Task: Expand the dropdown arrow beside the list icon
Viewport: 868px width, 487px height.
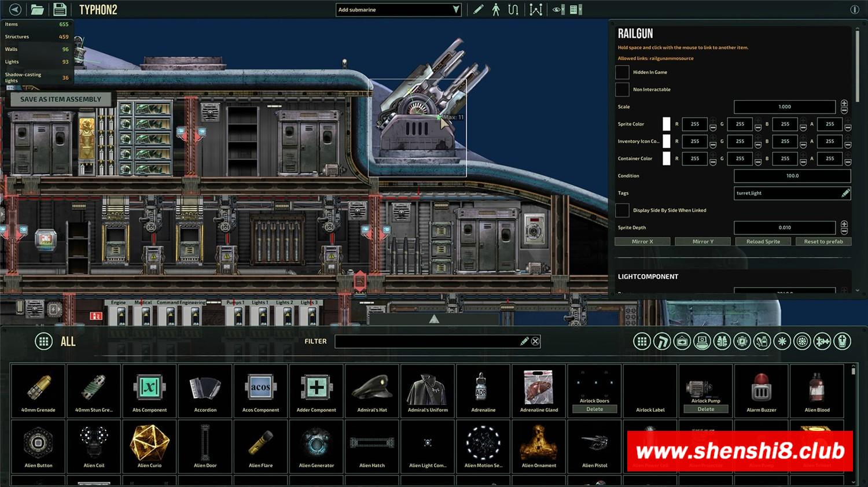Action: pyautogui.click(x=581, y=10)
